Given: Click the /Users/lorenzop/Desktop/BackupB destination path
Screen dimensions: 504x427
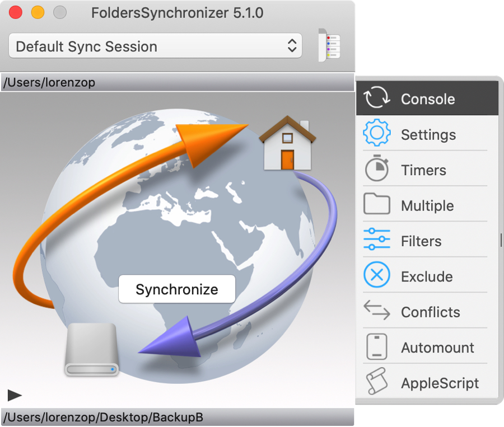Looking at the screenshot, I should pyautogui.click(x=178, y=417).
